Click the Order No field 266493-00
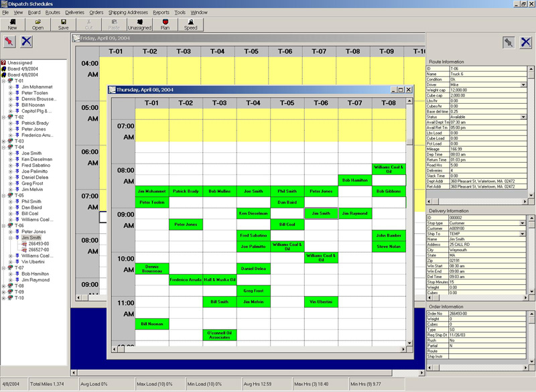Screen dimensions: 536x392 pos(487,314)
